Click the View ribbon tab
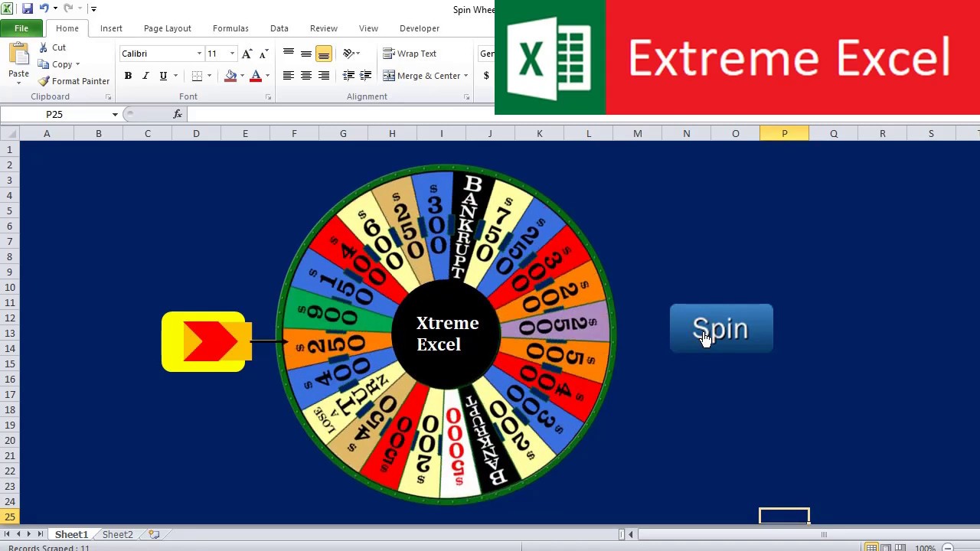Screen dimensions: 980x551 click(368, 28)
